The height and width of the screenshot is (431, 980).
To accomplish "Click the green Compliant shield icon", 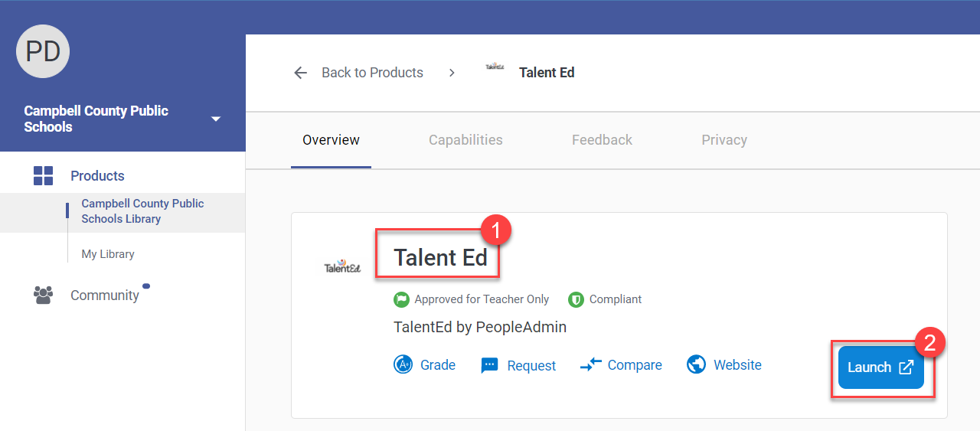I will pyautogui.click(x=576, y=299).
